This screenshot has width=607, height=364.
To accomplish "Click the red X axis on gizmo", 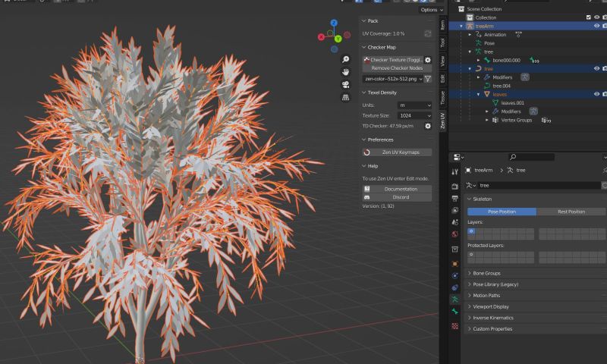I will (321, 37).
